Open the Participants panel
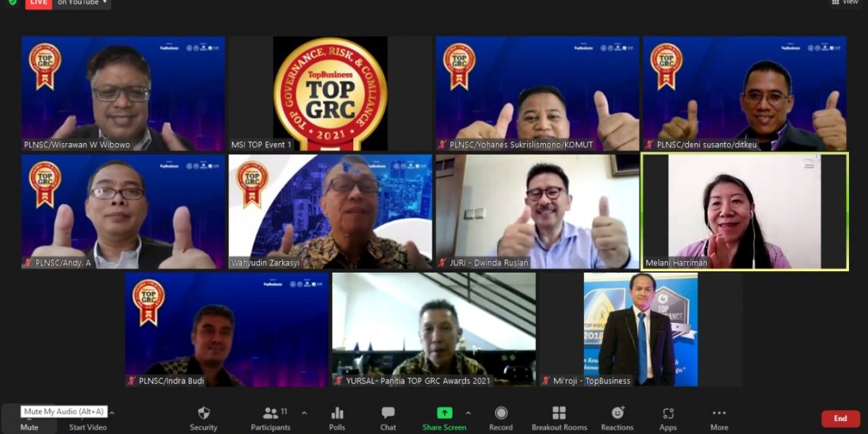This screenshot has width=868, height=434. tap(271, 420)
